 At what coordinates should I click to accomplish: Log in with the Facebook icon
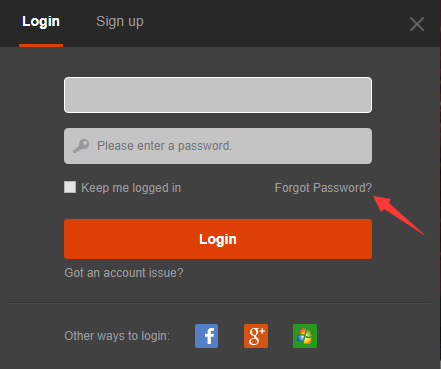pos(206,336)
